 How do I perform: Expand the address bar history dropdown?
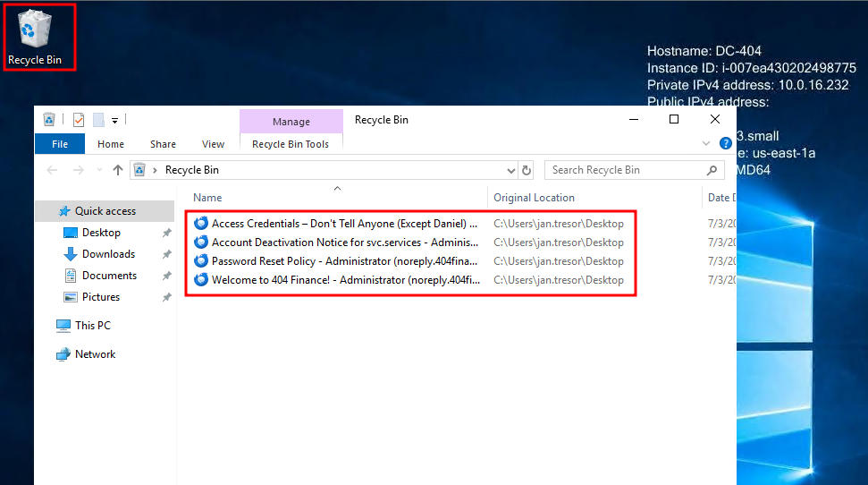point(511,170)
